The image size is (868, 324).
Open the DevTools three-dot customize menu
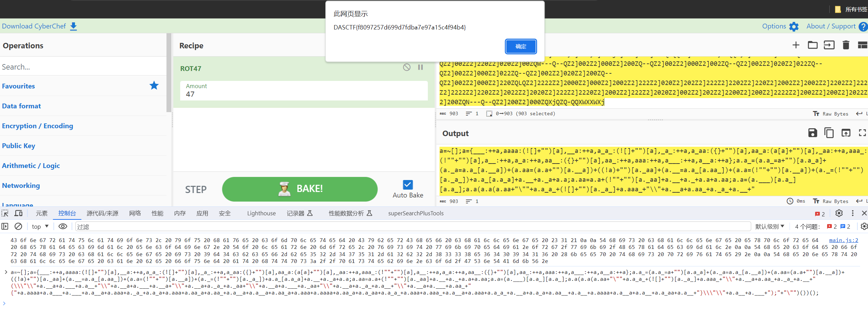[x=853, y=213]
